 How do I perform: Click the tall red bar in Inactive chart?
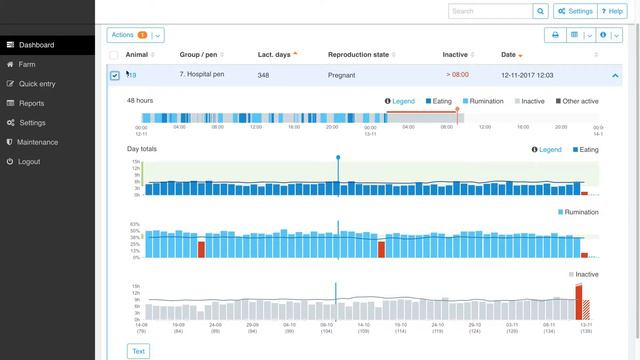coord(579,302)
